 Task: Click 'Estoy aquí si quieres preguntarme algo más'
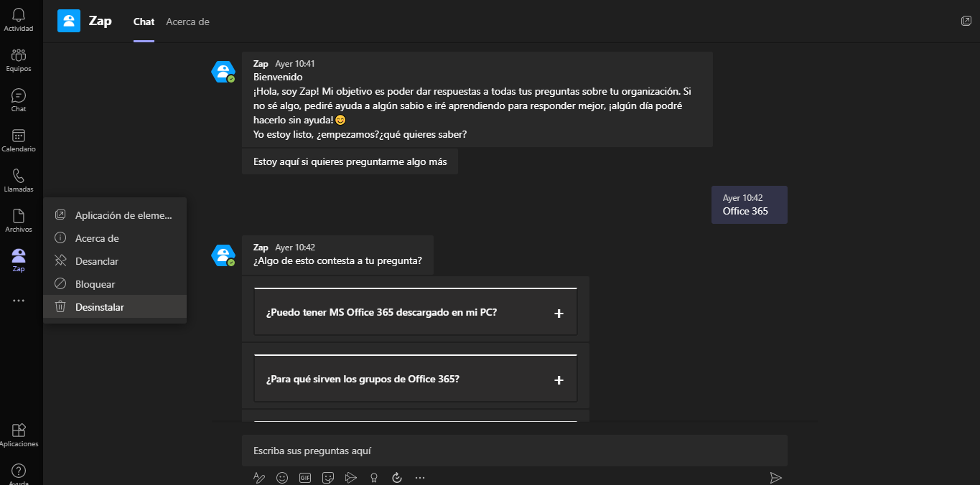(x=350, y=161)
